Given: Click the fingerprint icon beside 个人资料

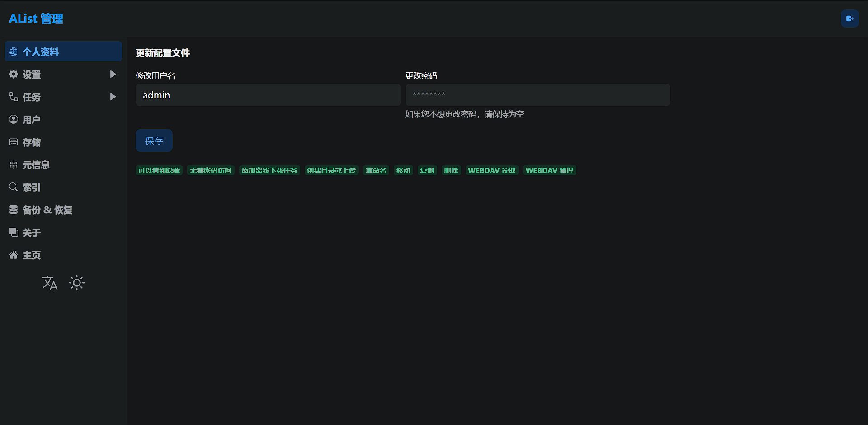Looking at the screenshot, I should point(14,52).
